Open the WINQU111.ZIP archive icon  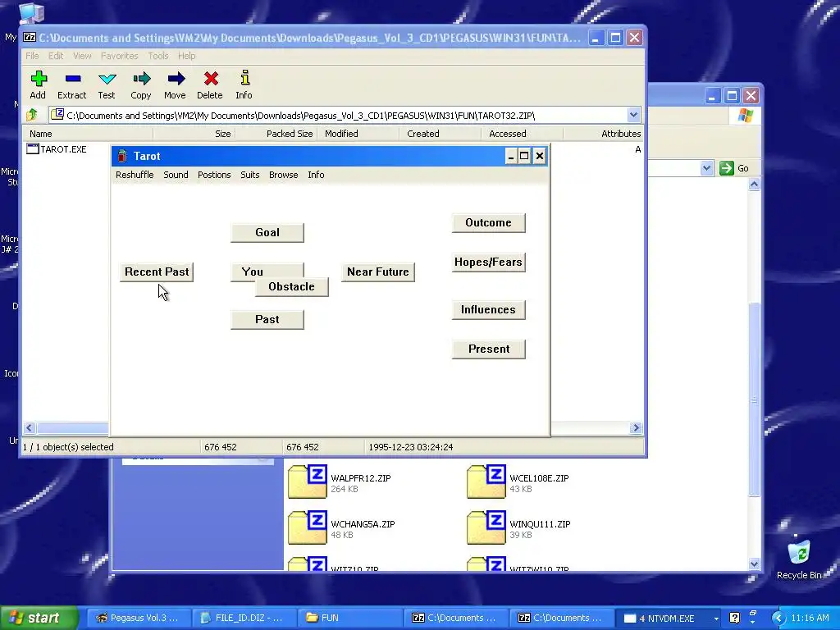tap(486, 527)
